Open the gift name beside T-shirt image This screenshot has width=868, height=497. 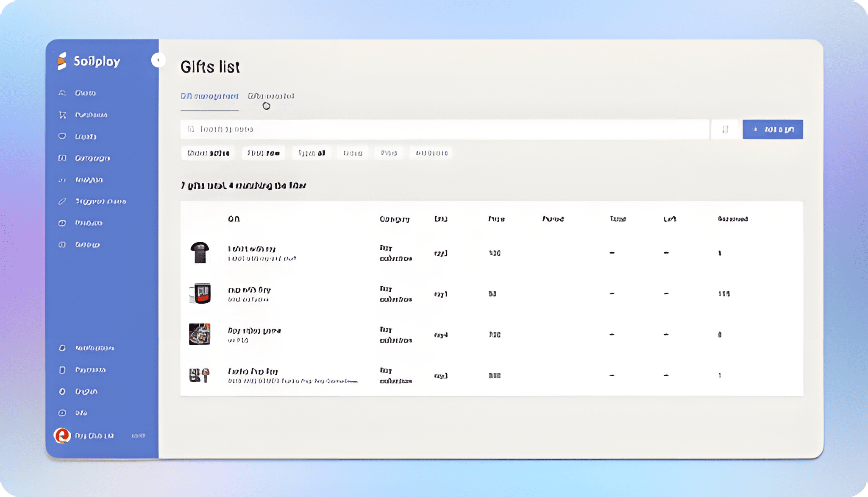pyautogui.click(x=252, y=249)
